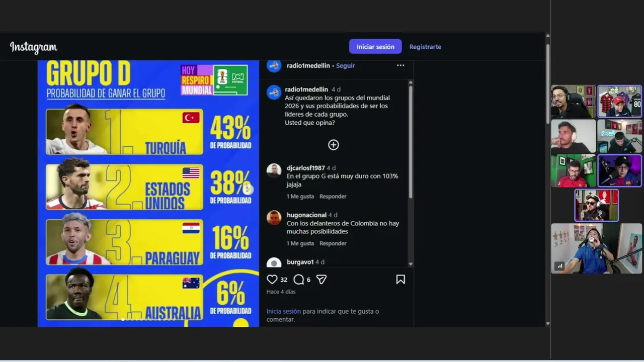This screenshot has height=362, width=644.
Task: Click the Iniciar sesión button
Action: coord(375,47)
